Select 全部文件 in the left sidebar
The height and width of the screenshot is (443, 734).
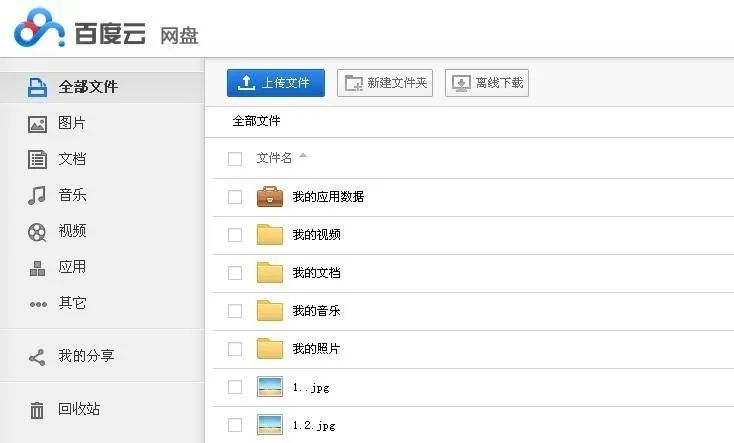(87, 87)
